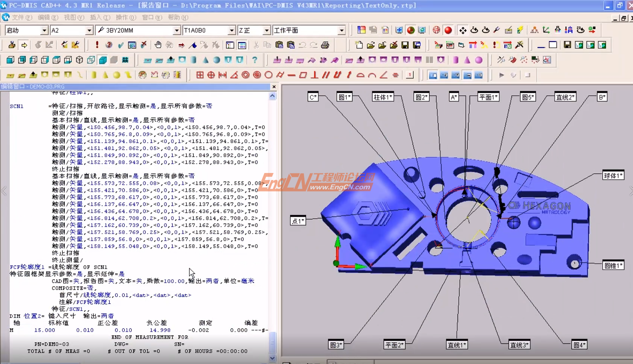Select the purple constructed cylinder icon
Viewport: 633px width, 364px height.
(456, 60)
